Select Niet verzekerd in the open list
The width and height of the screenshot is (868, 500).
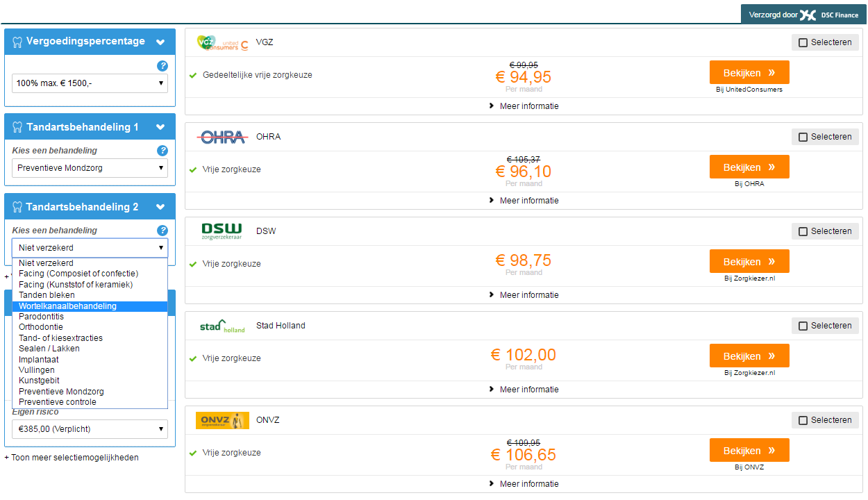pos(90,263)
